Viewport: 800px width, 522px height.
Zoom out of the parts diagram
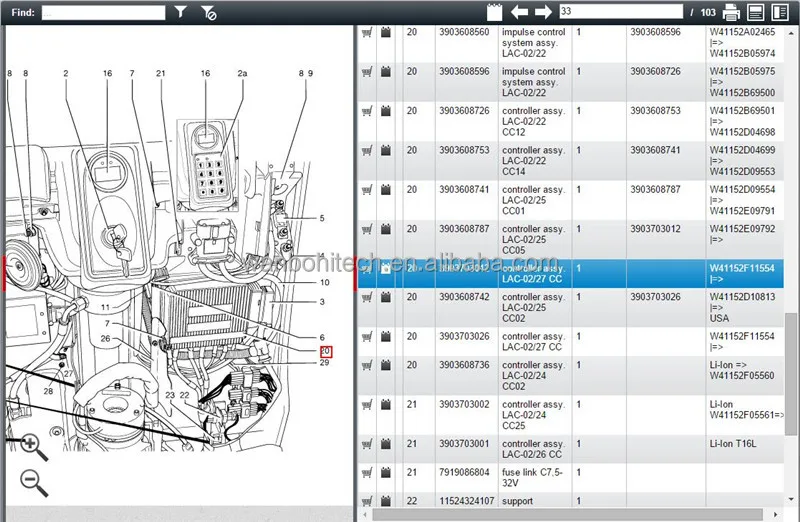[x=34, y=483]
